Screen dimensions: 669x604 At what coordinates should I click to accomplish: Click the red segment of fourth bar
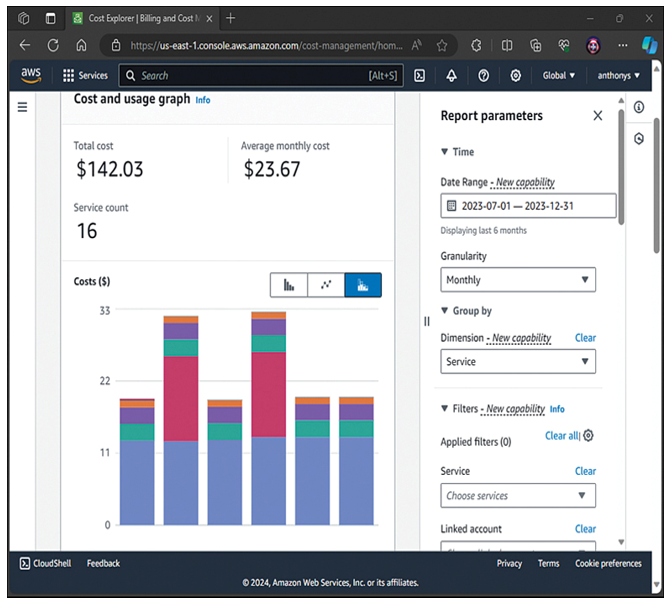point(268,395)
